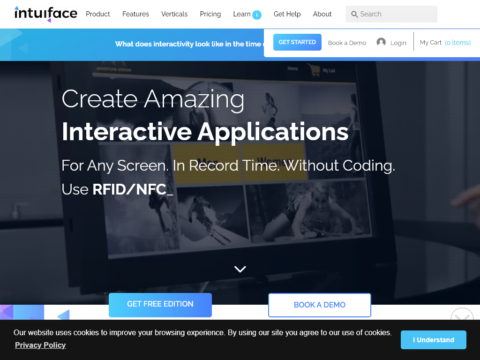Click the scroll-down chevron arrow
Screen dimensions: 480x360
[x=240, y=269]
